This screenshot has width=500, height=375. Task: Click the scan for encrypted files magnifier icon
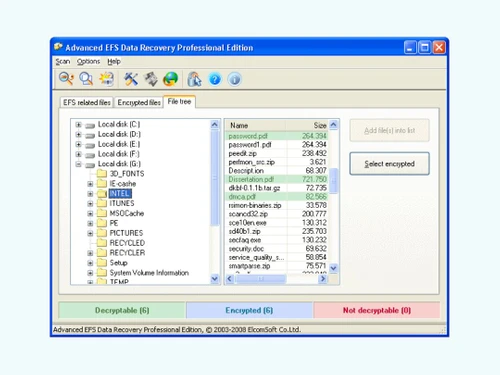[x=86, y=79]
